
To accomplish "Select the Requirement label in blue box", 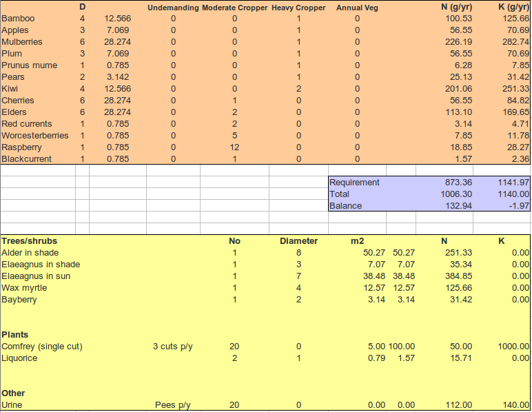I will click(355, 183).
